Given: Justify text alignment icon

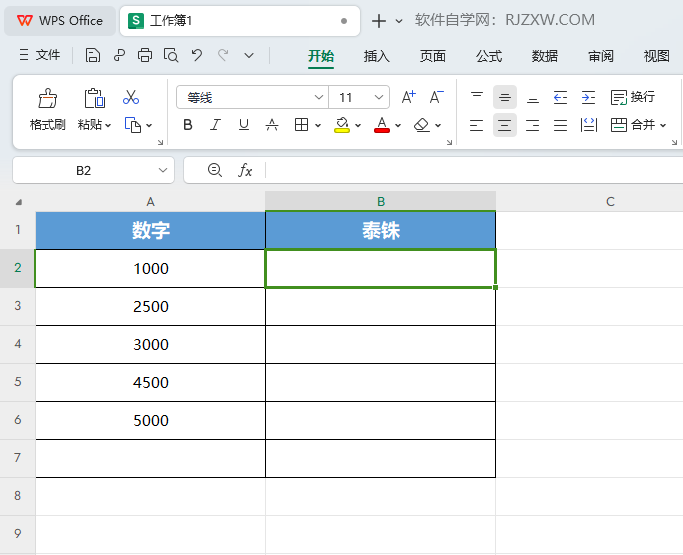Looking at the screenshot, I should point(560,125).
